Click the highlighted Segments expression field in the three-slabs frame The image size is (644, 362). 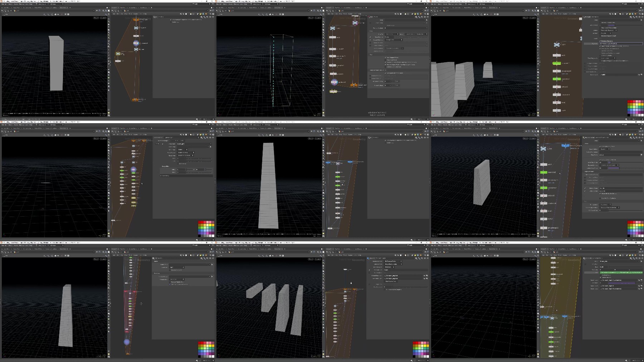click(621, 44)
